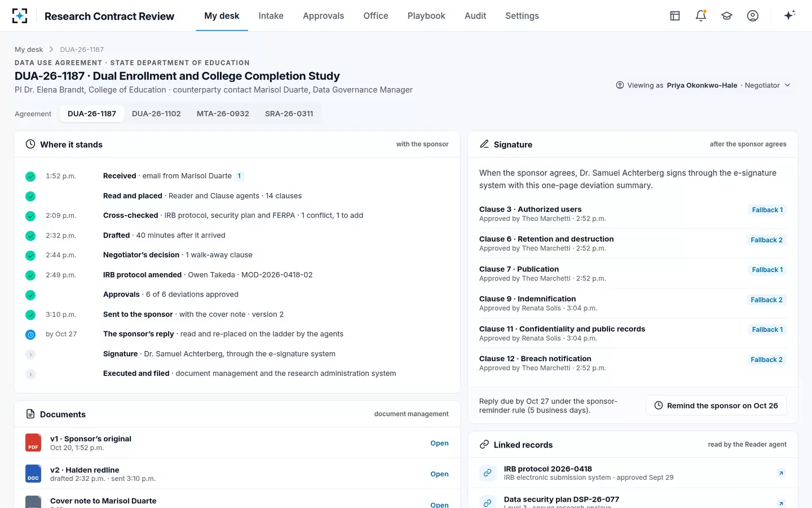Open external link for Data security plan DSP-26-077

coord(781,503)
